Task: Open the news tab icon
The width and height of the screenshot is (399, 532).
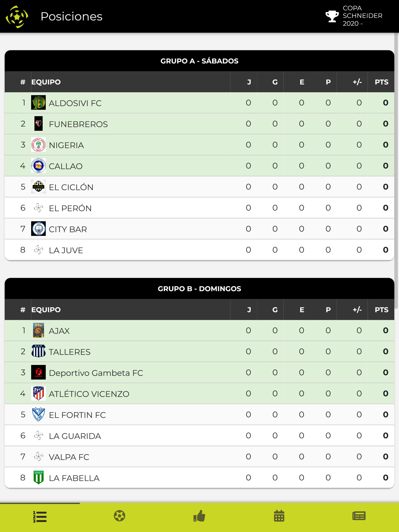Action: 359,516
